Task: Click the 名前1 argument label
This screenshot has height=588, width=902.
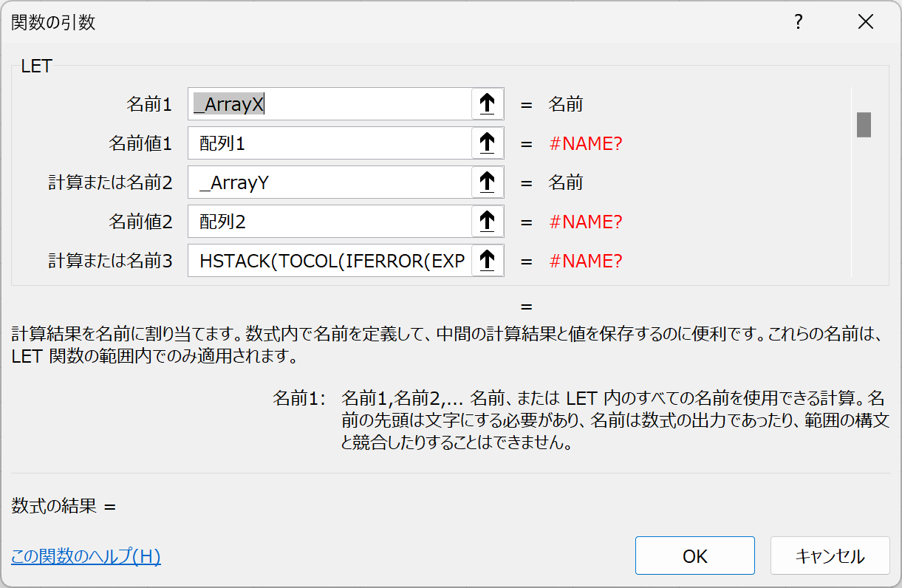Action: point(149,105)
